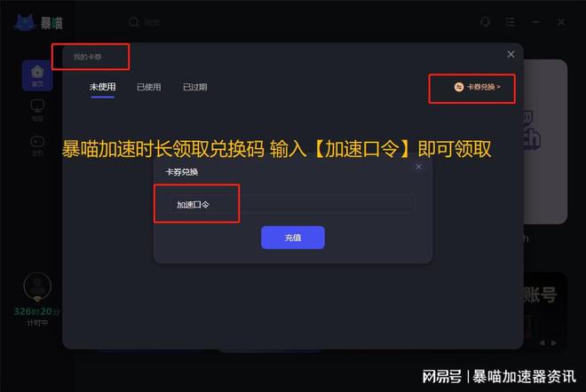Open customer service headset icon
This screenshot has height=392, width=586.
coord(485,22)
